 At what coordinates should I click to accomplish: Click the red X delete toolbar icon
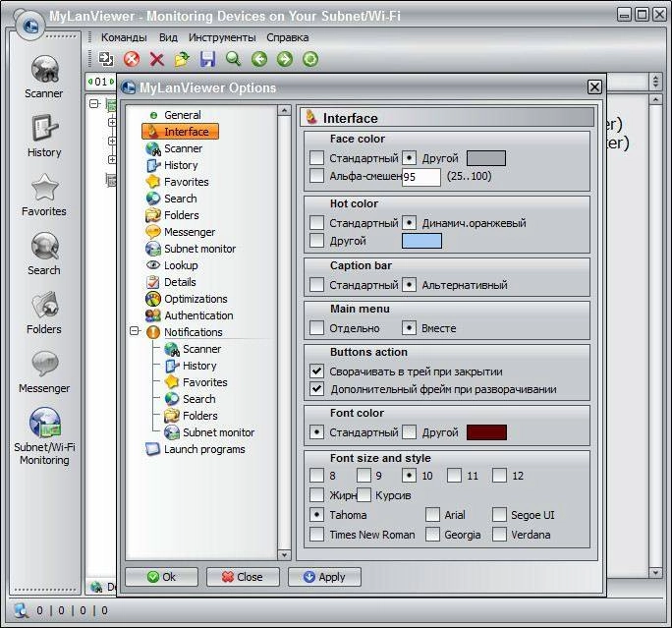click(157, 59)
